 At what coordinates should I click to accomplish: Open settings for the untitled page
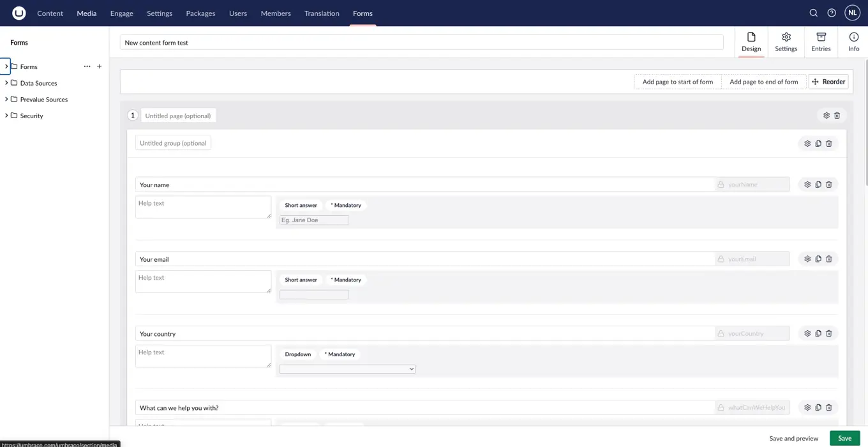point(826,115)
